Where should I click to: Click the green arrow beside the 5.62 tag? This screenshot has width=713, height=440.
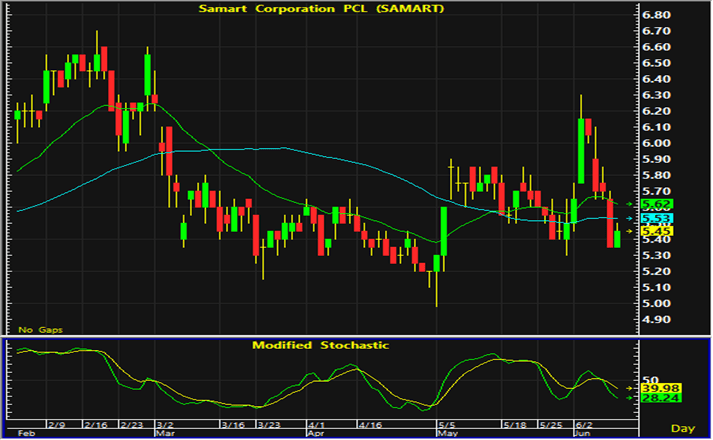point(629,205)
